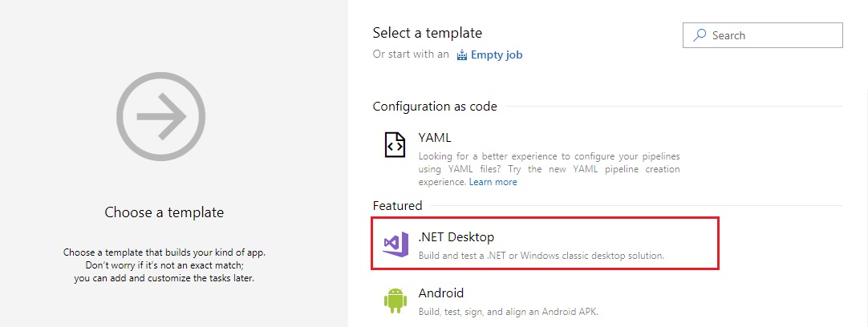Choose the Android template title

tap(441, 293)
